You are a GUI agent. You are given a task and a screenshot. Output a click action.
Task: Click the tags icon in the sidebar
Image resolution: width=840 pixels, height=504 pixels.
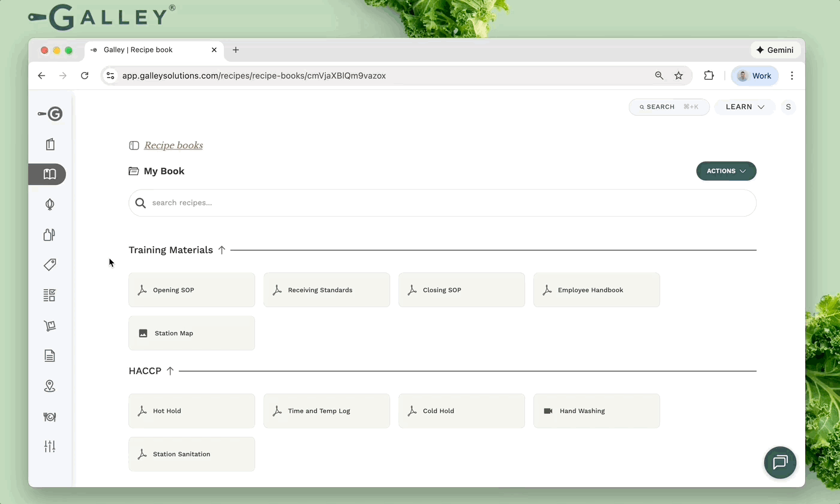click(x=50, y=265)
